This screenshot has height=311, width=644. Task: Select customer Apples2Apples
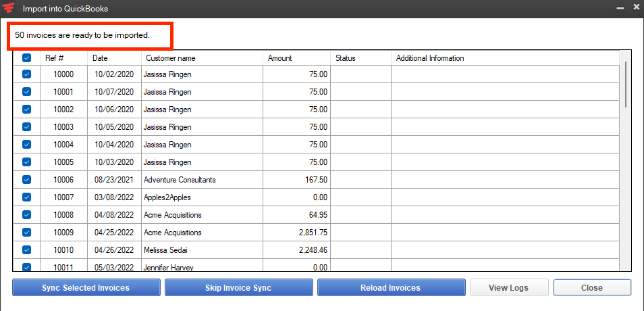pos(167,197)
